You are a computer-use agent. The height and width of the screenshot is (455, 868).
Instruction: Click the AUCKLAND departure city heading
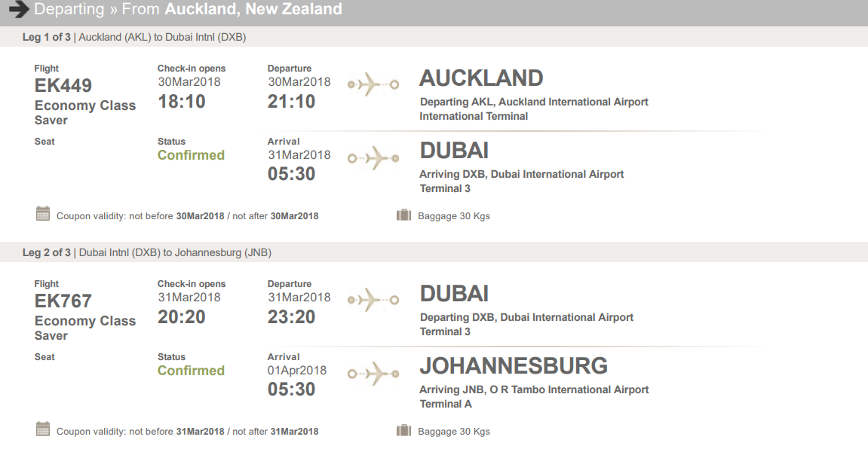481,78
